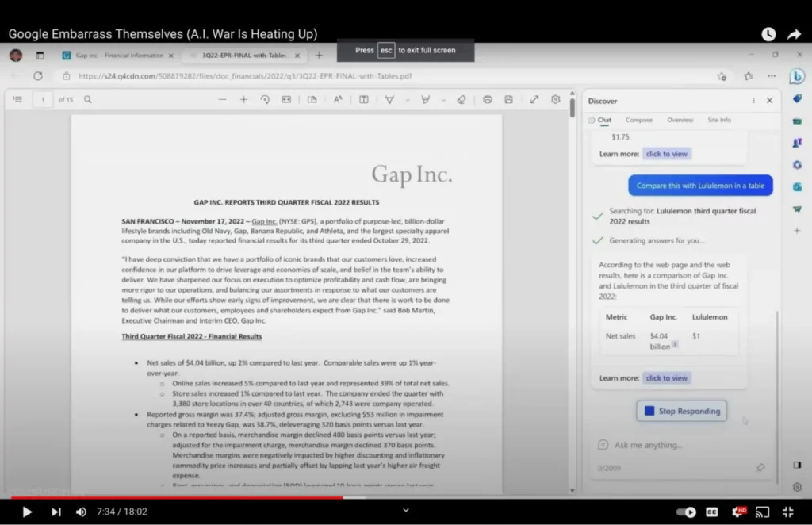Open browser favorites star icon
This screenshot has height=525, width=812.
[749, 76]
